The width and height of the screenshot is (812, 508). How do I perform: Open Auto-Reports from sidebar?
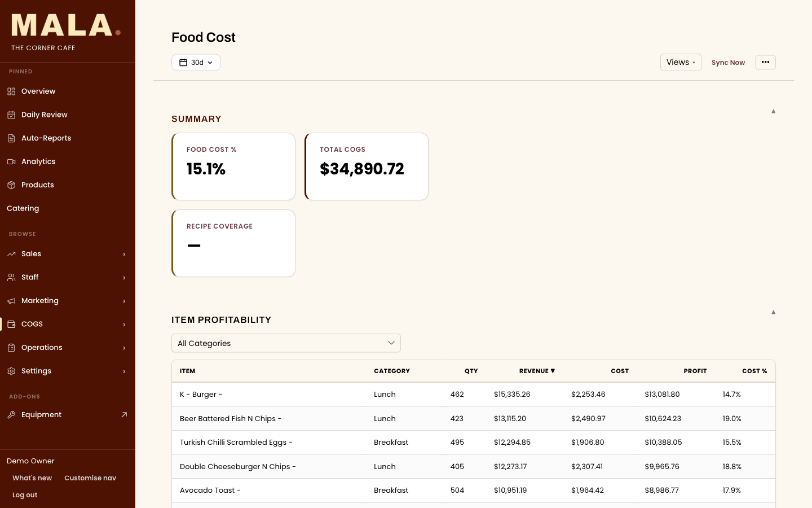[68, 138]
